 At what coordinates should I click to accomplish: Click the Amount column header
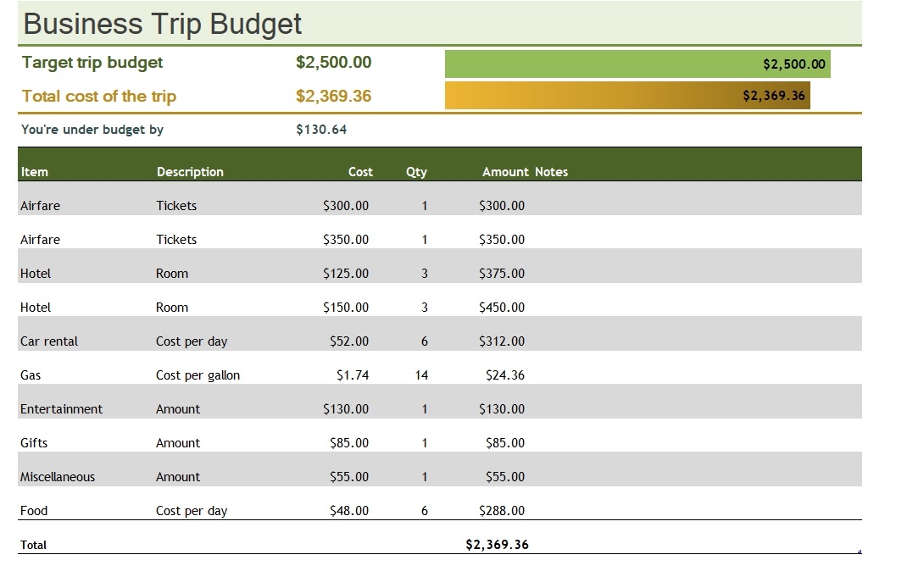[505, 172]
